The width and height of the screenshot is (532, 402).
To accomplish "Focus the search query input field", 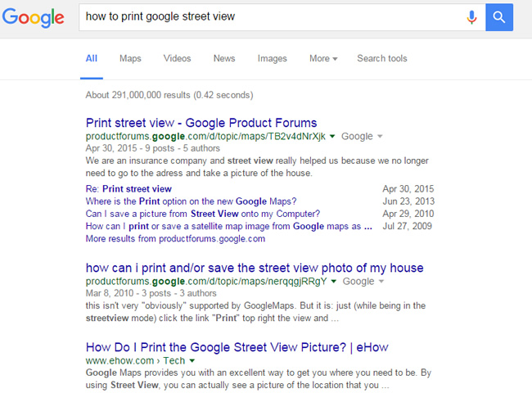I will (x=282, y=17).
